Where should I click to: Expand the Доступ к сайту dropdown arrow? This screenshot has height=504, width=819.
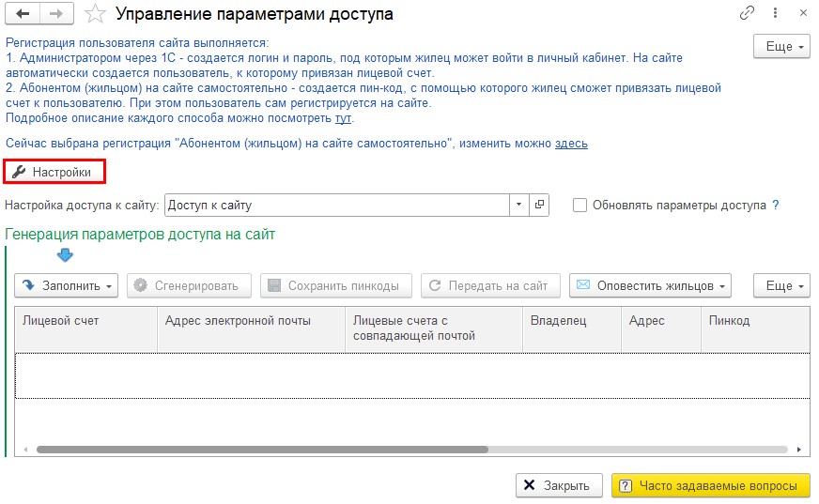(x=518, y=205)
